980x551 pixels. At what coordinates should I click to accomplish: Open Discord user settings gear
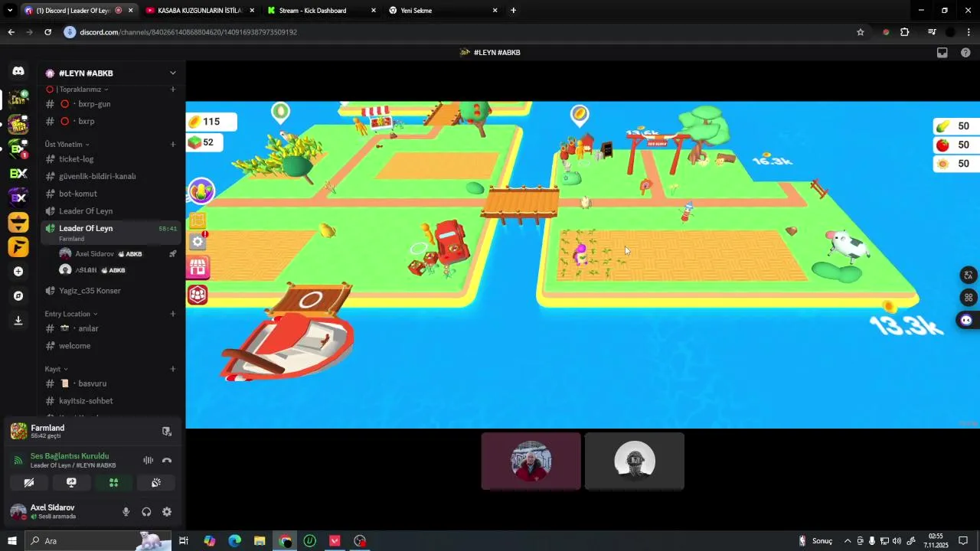click(167, 512)
